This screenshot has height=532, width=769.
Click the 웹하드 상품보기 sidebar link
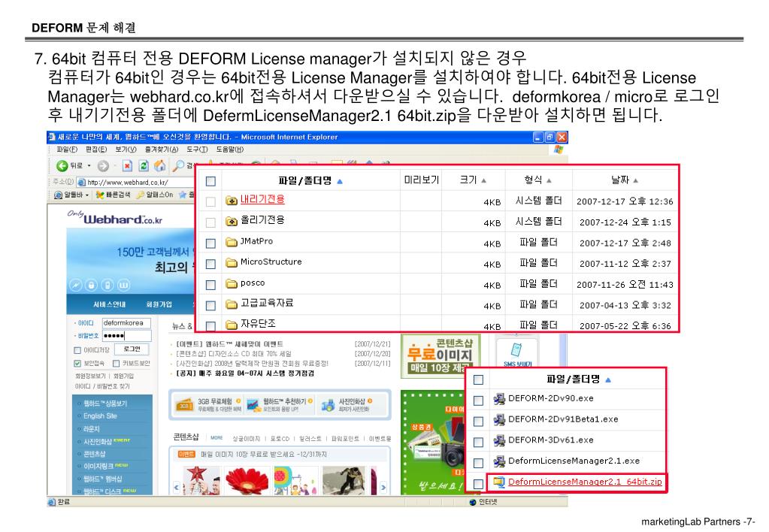click(105, 403)
